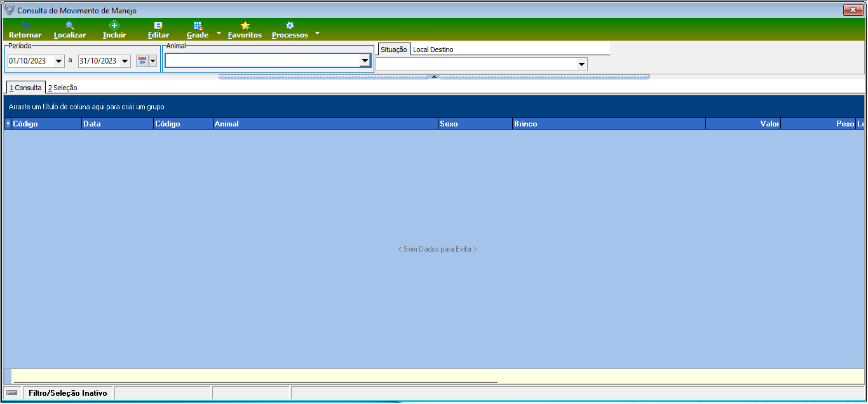This screenshot has height=404, width=868.
Task: Open the start date 01/10/2023 dropdown
Action: pos(59,61)
